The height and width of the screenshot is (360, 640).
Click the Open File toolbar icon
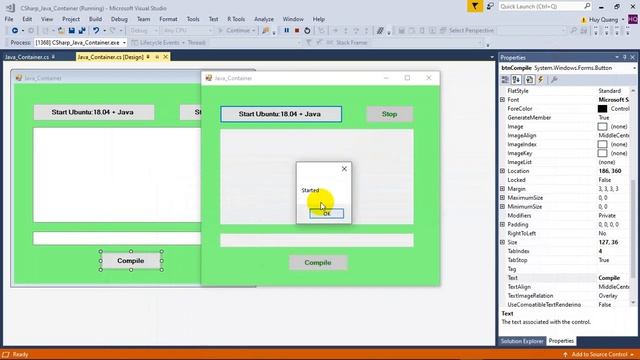pyautogui.click(x=61, y=31)
